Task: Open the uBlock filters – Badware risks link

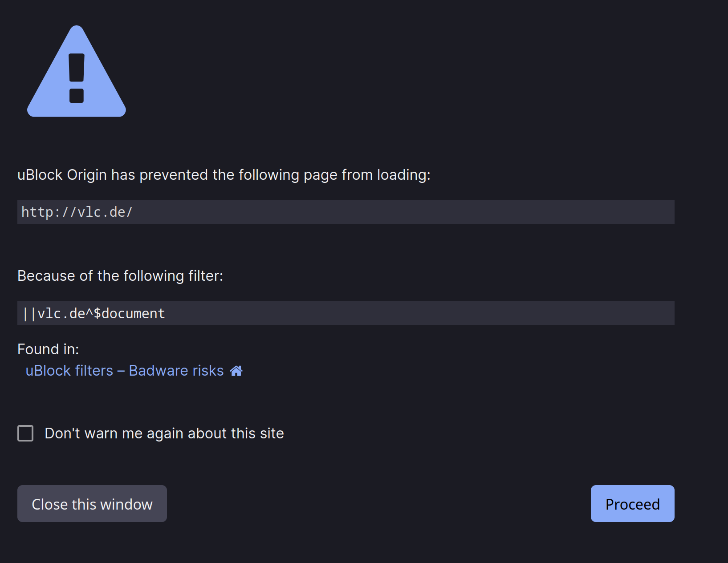Action: tap(125, 371)
